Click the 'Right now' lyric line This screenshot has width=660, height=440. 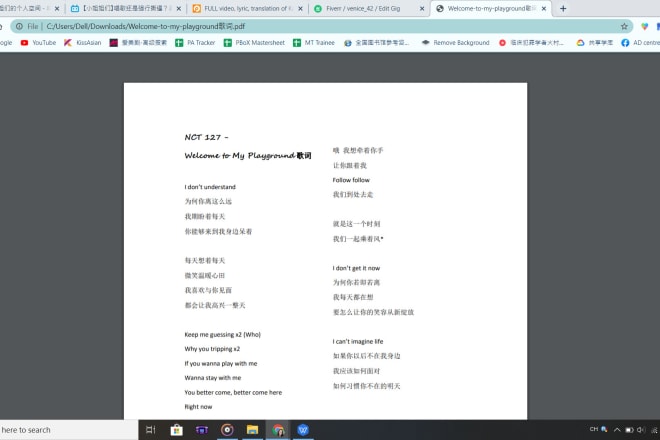pos(198,407)
